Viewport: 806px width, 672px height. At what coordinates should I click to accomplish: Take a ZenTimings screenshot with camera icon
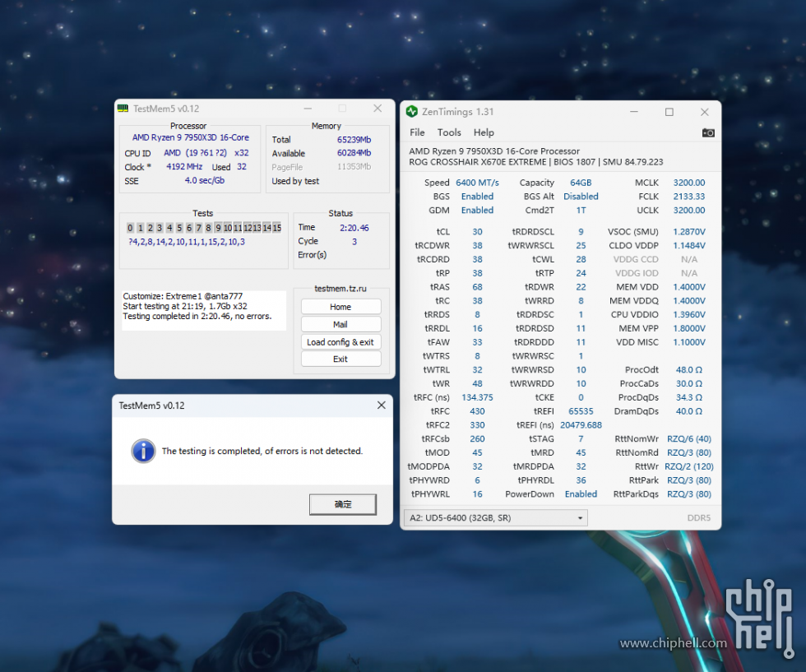(708, 132)
